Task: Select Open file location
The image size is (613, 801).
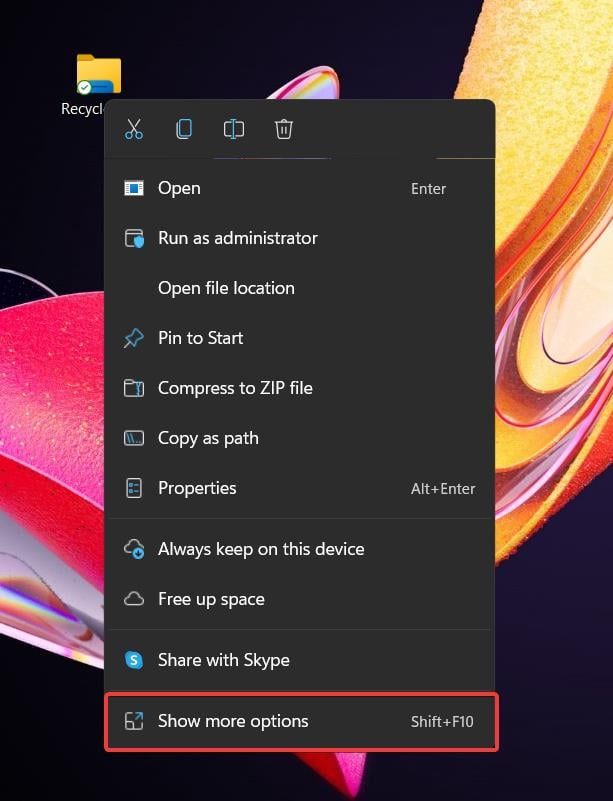Action: click(x=300, y=288)
